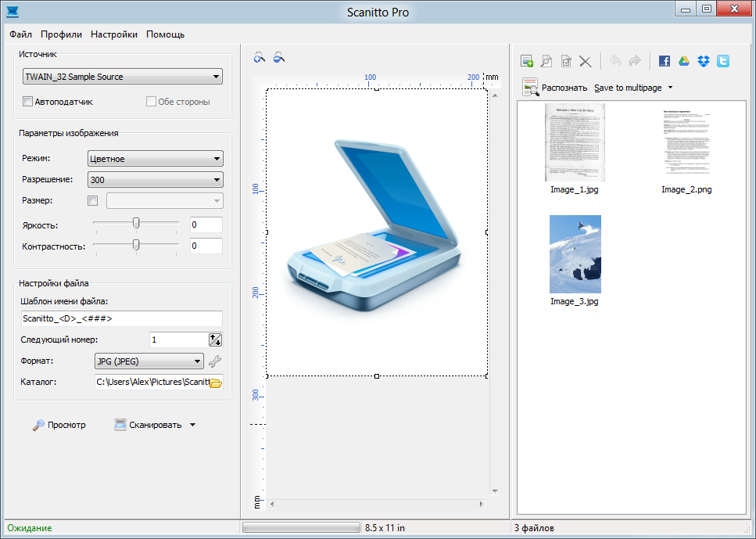The image size is (756, 539).
Task: Open the Разрешение dropdown set to 300
Action: pyautogui.click(x=156, y=180)
